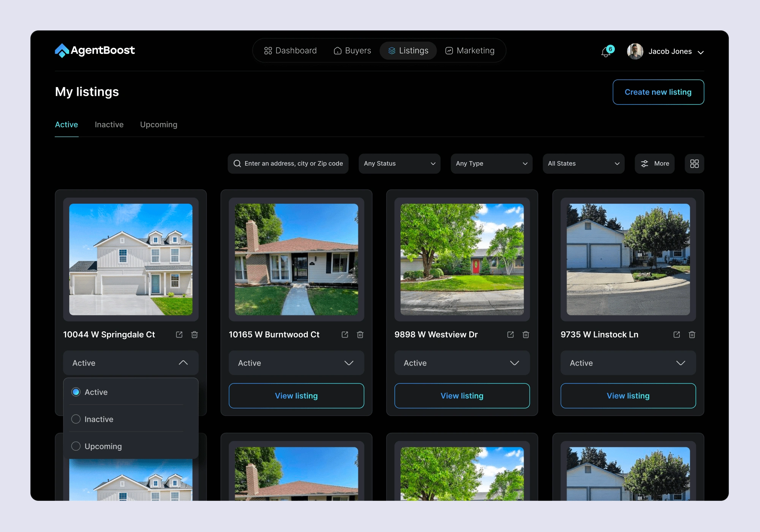Click the 9898 W Westview Dr house photo
Image resolution: width=760 pixels, height=532 pixels.
[x=462, y=259]
